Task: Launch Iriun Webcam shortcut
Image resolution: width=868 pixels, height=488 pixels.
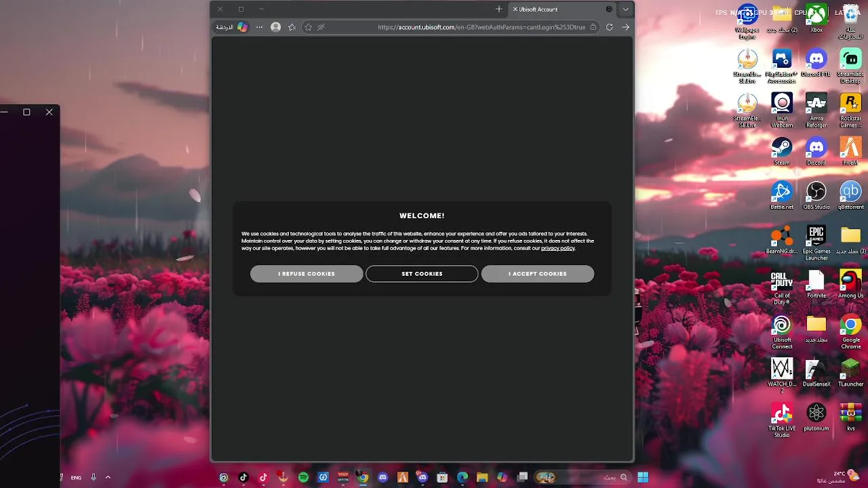Action: click(782, 110)
